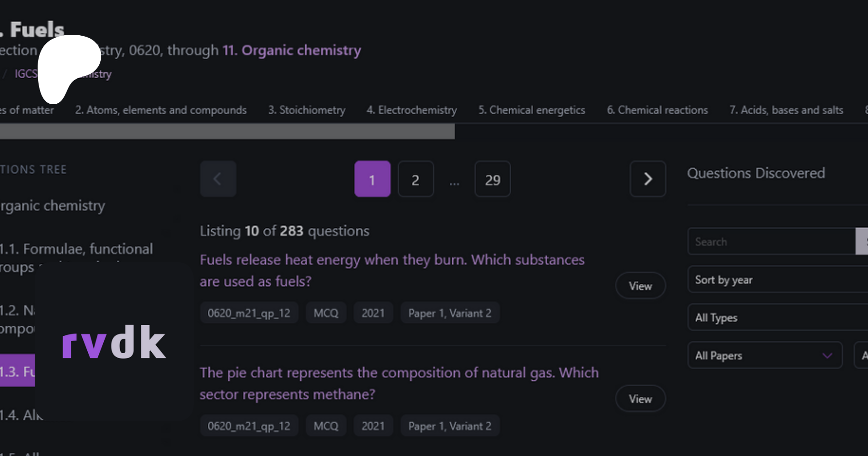868x456 pixels.
Task: Click the Search input field
Action: coord(771,242)
